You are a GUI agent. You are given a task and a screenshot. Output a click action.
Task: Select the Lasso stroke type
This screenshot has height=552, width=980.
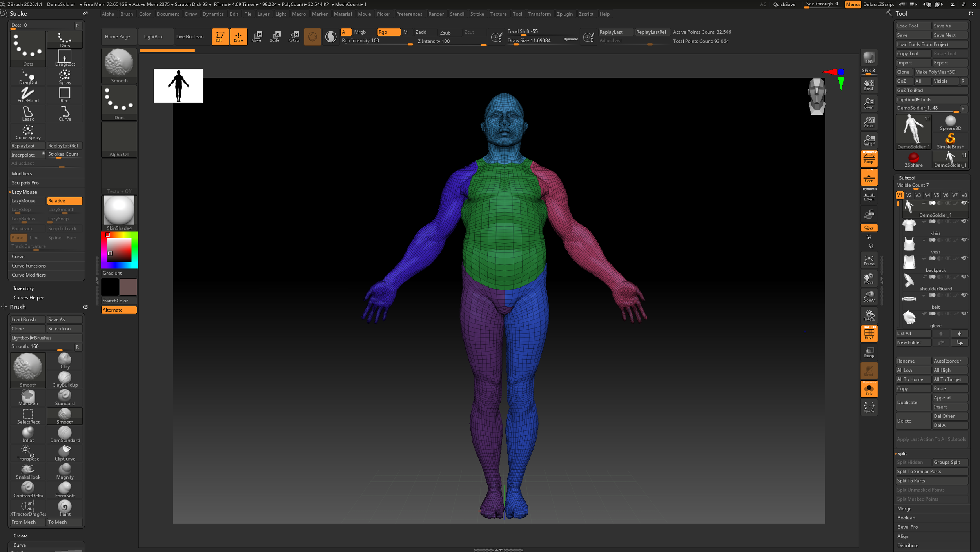click(28, 113)
